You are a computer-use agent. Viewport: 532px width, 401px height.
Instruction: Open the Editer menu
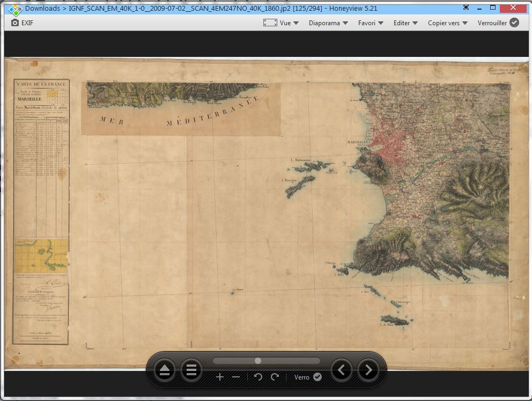click(x=405, y=23)
